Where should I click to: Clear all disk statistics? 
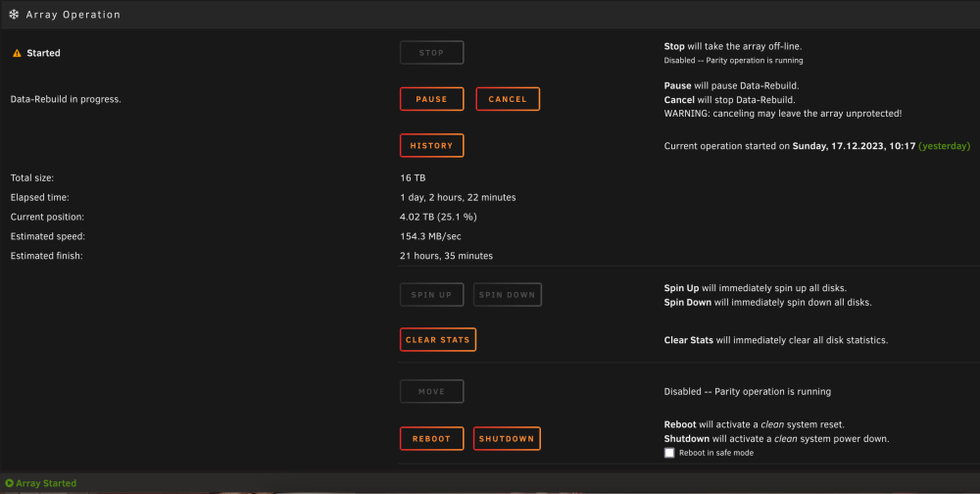point(438,339)
